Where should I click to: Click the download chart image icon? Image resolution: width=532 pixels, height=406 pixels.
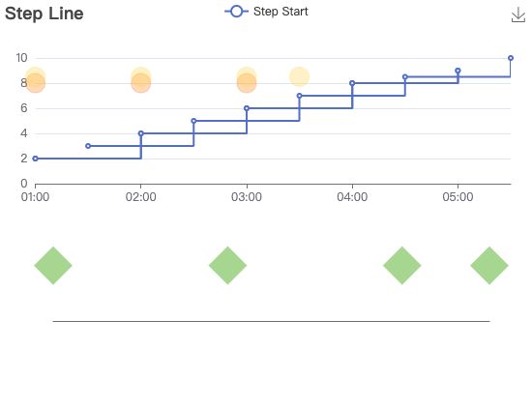pyautogui.click(x=517, y=14)
